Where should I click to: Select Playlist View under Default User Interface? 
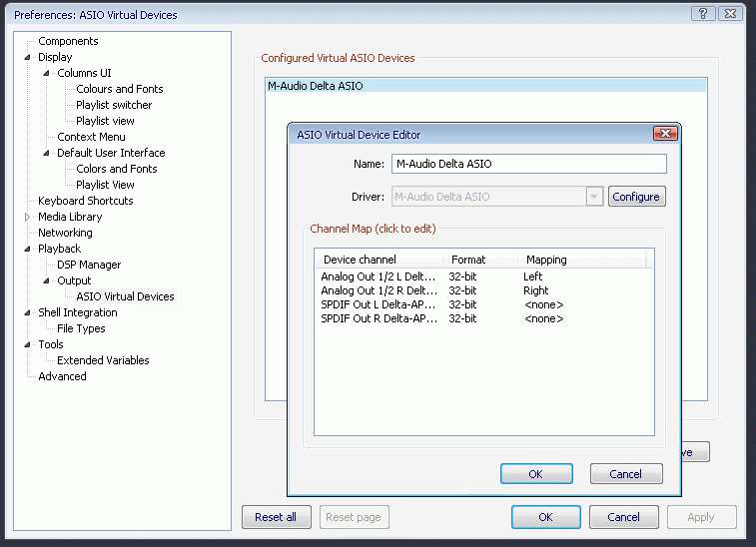(105, 185)
